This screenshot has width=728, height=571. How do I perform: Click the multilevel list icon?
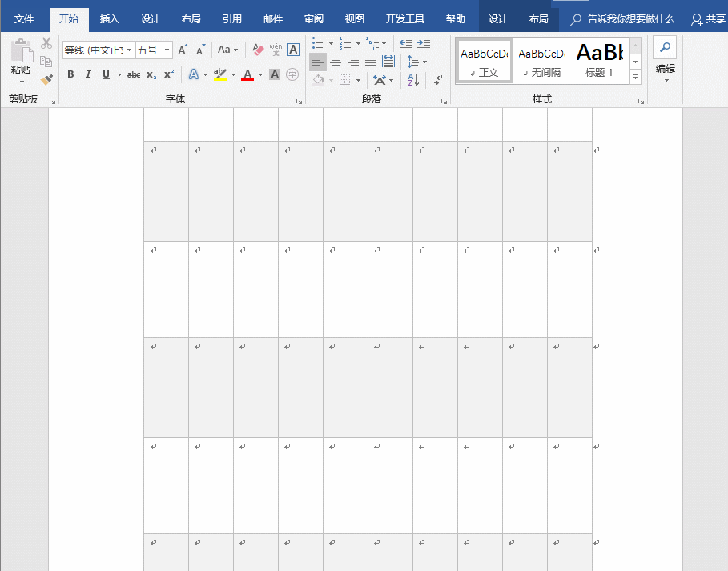(372, 43)
